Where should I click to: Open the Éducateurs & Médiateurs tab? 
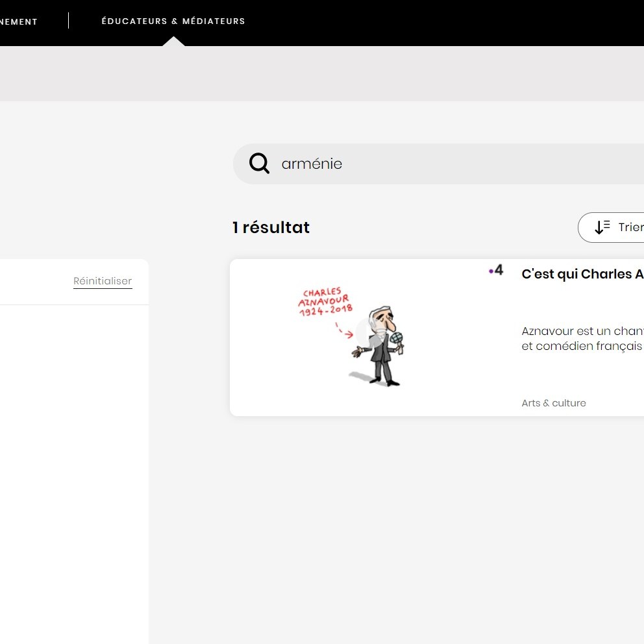click(x=173, y=21)
